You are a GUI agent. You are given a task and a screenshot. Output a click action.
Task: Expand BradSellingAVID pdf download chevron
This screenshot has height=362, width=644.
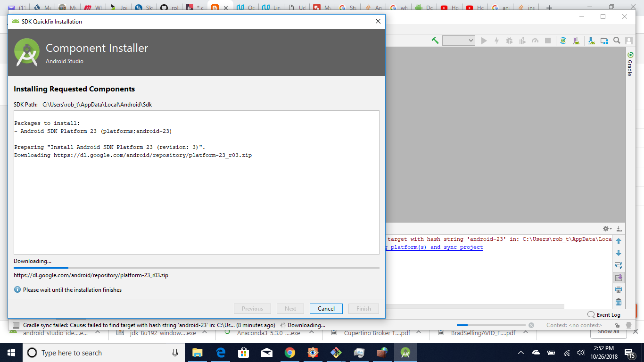coord(525,333)
